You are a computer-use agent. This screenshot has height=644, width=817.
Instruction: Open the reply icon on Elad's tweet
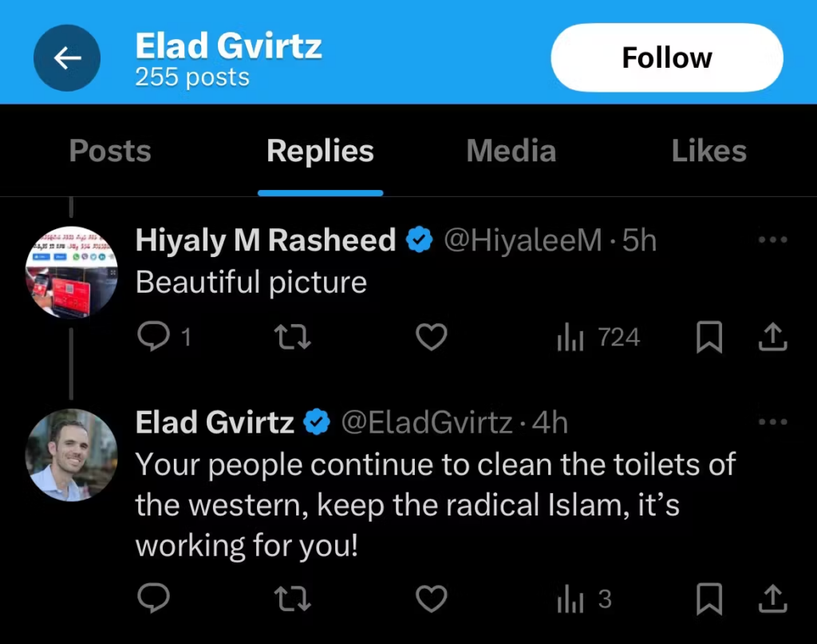[153, 599]
